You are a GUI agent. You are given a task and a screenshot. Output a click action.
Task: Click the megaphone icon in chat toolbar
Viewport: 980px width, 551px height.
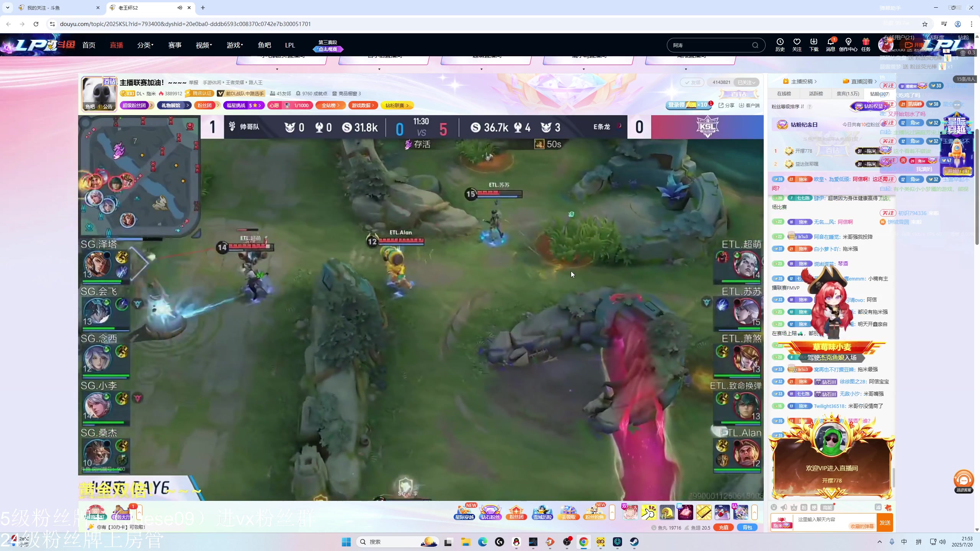pos(784,507)
